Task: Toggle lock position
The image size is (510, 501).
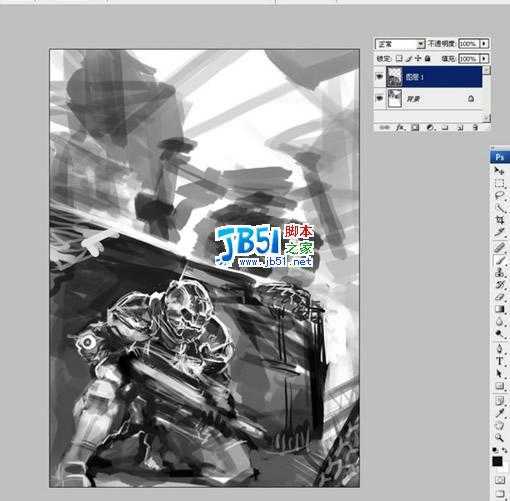Action: (x=418, y=59)
